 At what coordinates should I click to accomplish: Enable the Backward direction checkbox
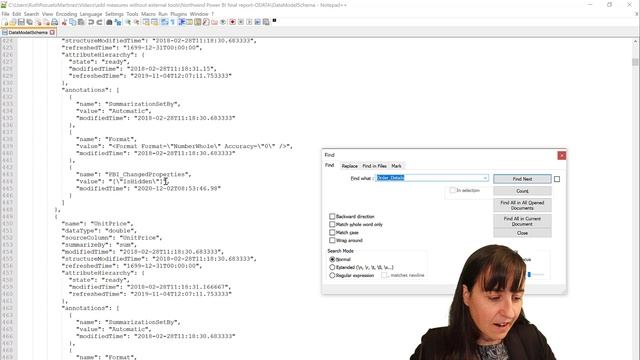coord(332,216)
